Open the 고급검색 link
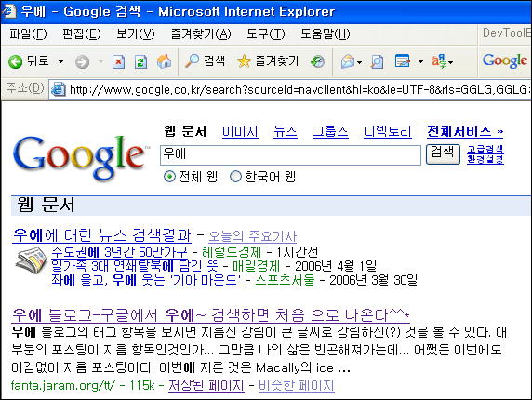The width and height of the screenshot is (532, 400). pyautogui.click(x=485, y=149)
